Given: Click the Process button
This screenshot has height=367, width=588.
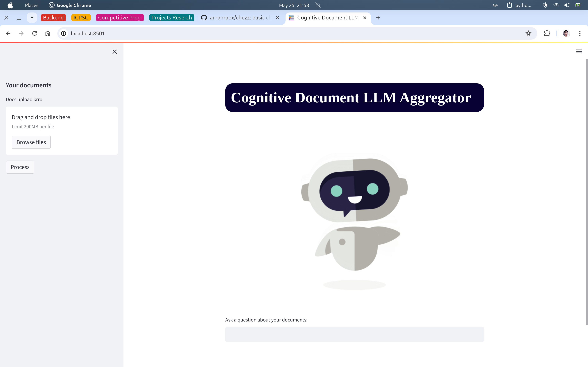Looking at the screenshot, I should [x=20, y=167].
